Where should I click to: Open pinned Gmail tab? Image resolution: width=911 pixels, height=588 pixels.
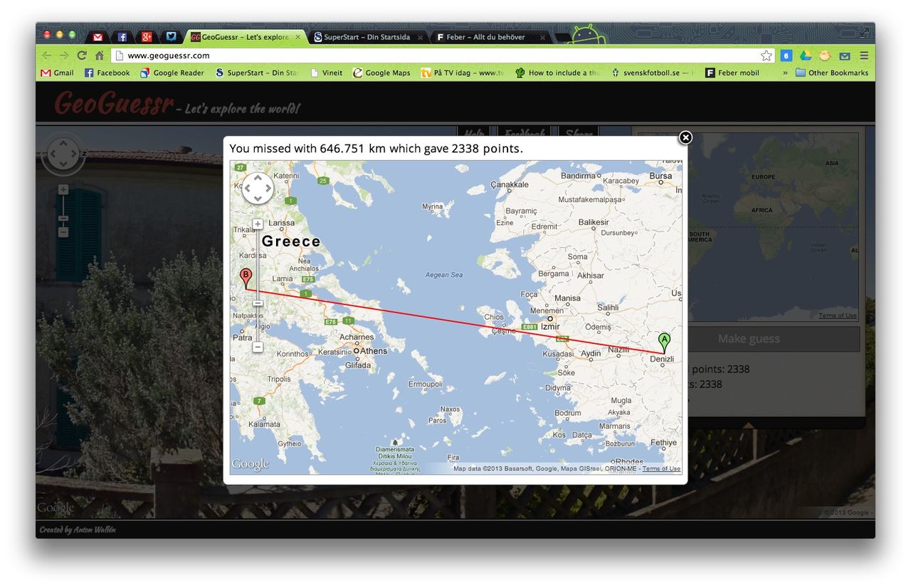coord(98,37)
